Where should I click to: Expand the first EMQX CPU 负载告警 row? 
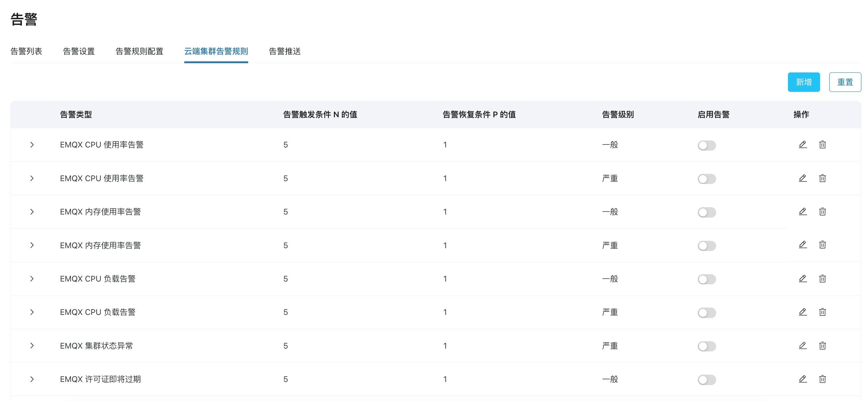(x=32, y=279)
